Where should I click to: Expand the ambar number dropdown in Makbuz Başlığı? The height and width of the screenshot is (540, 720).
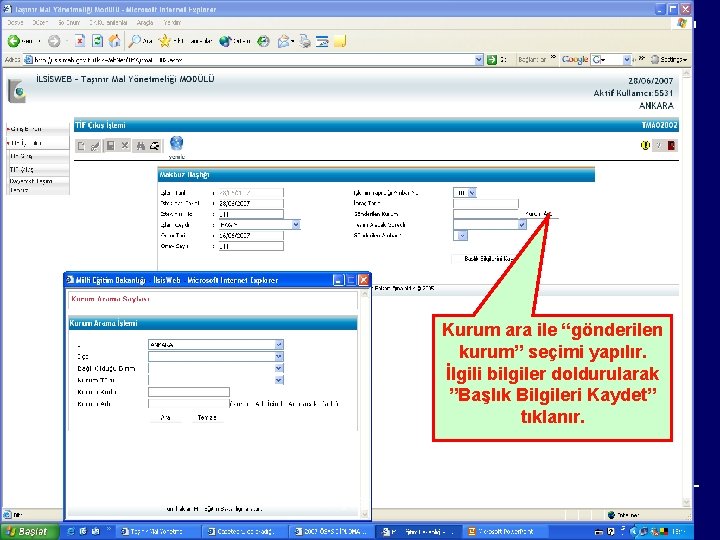tap(472, 193)
